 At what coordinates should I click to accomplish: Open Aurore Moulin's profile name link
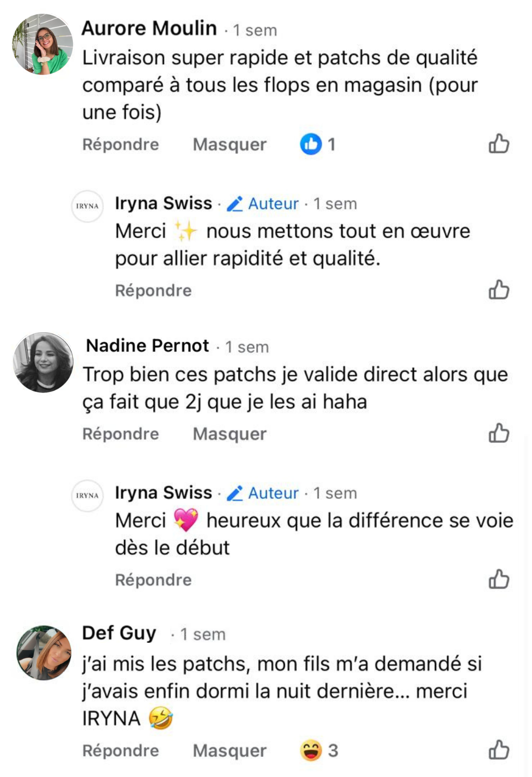(149, 29)
